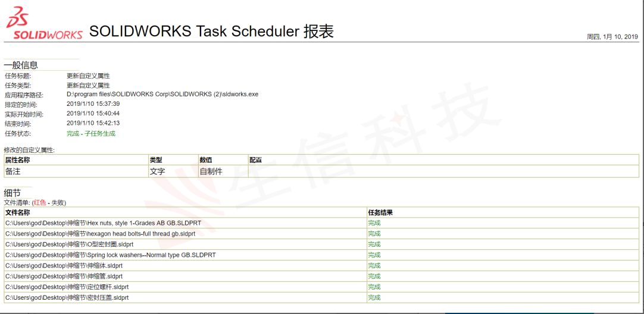The height and width of the screenshot is (314, 644).
Task: Click the '实际开始时间:' label
Action: (24, 115)
